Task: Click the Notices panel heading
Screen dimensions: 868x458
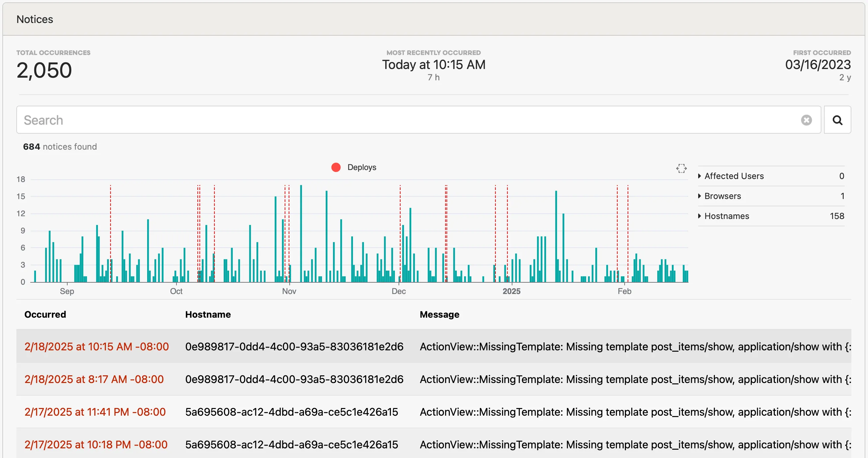Action: point(35,19)
